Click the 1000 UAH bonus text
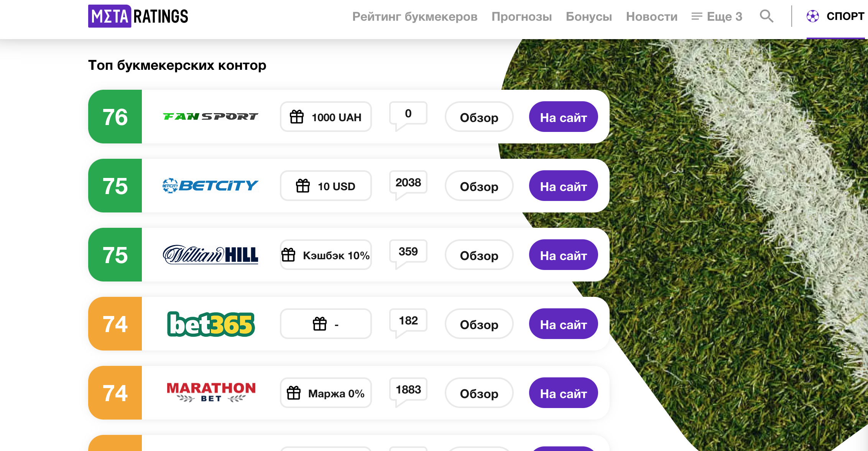Screen dimensions: 868x451 [336, 117]
